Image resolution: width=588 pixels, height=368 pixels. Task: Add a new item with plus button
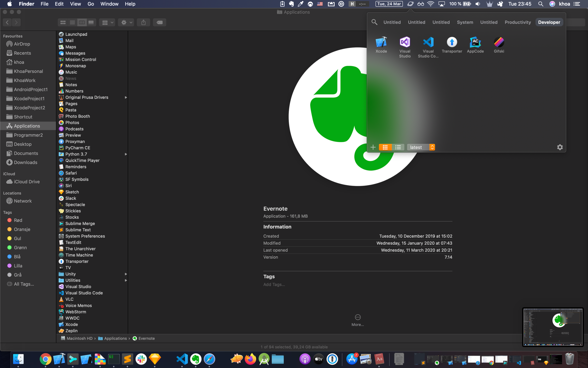(373, 147)
